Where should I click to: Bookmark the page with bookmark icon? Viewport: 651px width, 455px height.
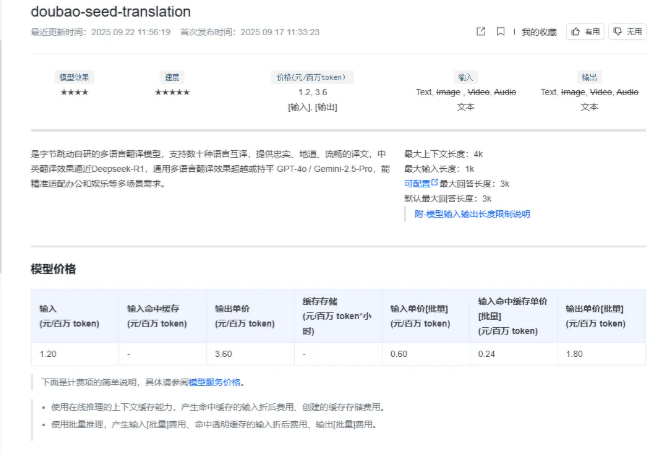[501, 32]
